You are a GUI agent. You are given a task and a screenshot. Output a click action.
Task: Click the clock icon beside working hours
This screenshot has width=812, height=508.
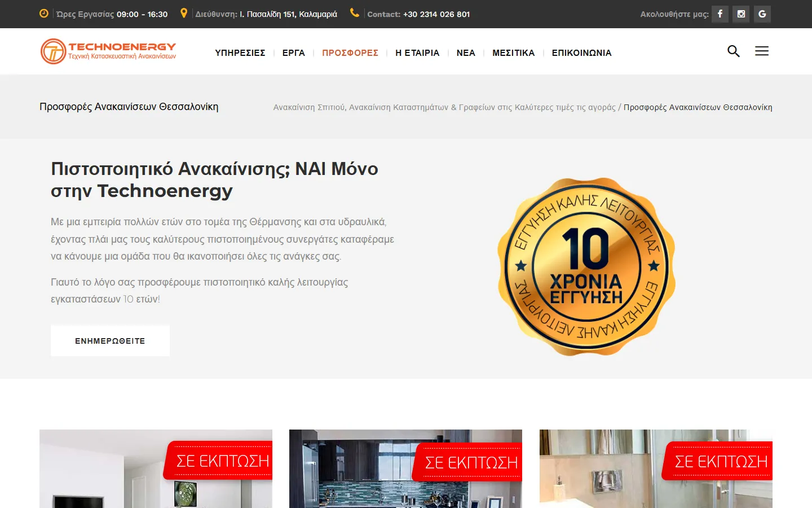[x=44, y=14]
